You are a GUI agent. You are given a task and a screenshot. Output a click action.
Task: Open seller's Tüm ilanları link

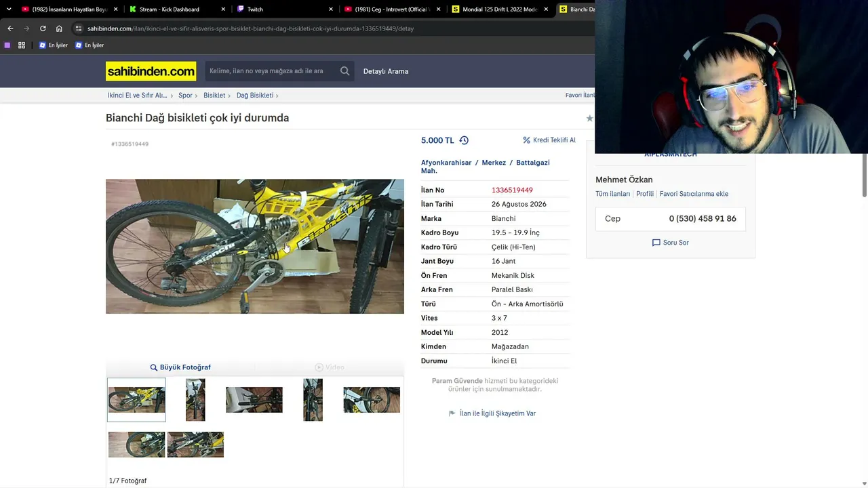pyautogui.click(x=613, y=194)
